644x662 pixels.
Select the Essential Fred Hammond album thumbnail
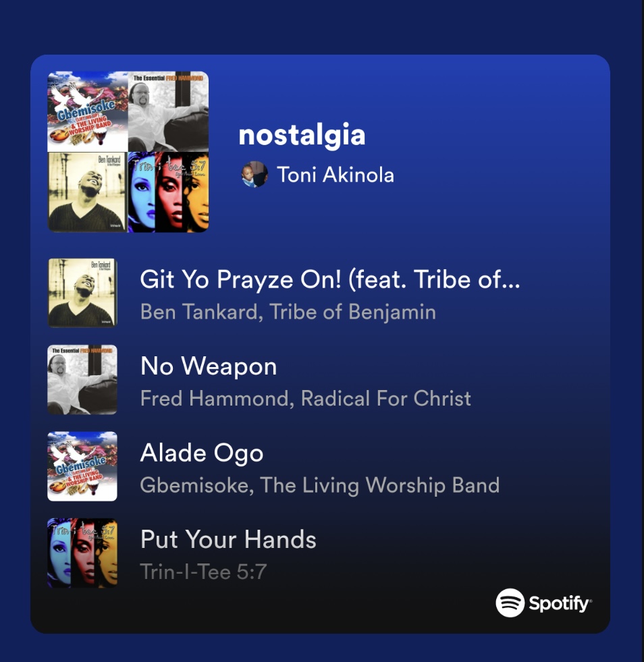(x=82, y=379)
